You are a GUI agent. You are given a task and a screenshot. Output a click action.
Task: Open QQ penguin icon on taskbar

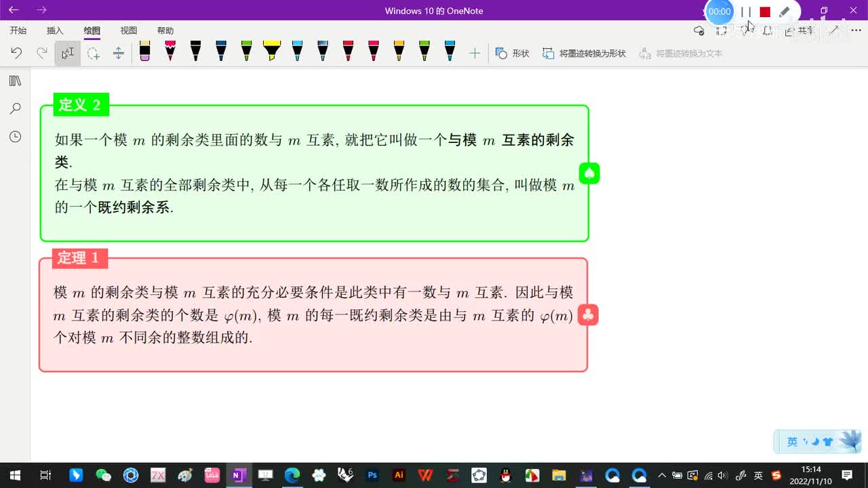pyautogui.click(x=505, y=475)
